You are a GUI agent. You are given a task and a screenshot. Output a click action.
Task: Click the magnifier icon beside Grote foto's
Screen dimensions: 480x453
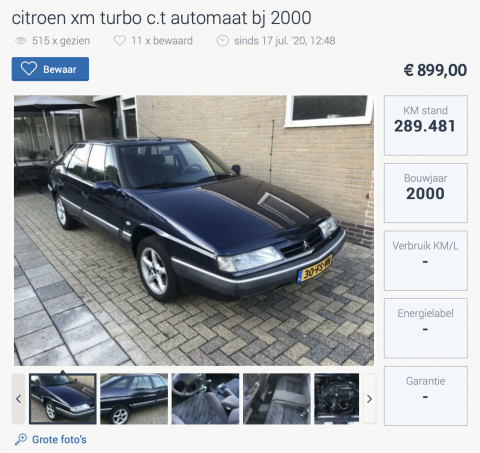[x=21, y=439]
